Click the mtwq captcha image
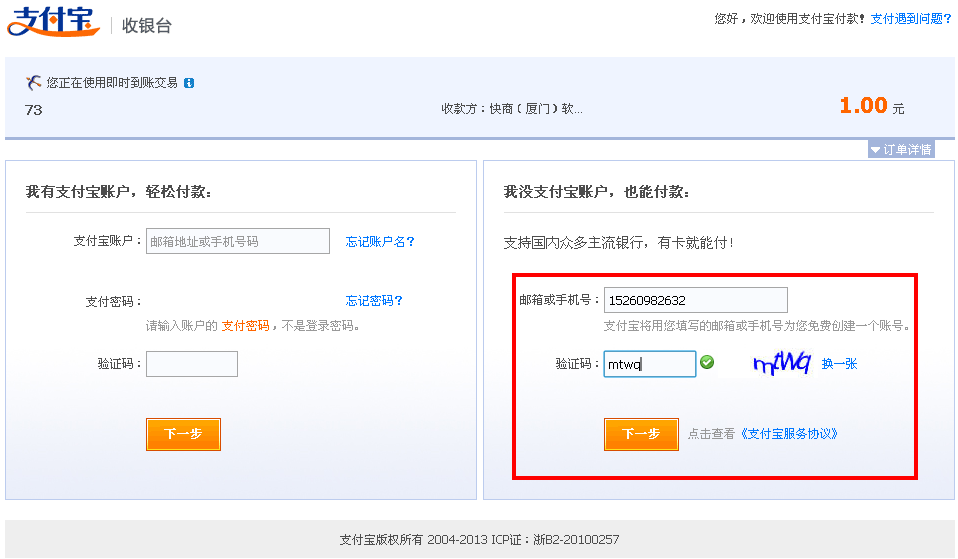The width and height of the screenshot is (958, 559). pos(781,364)
